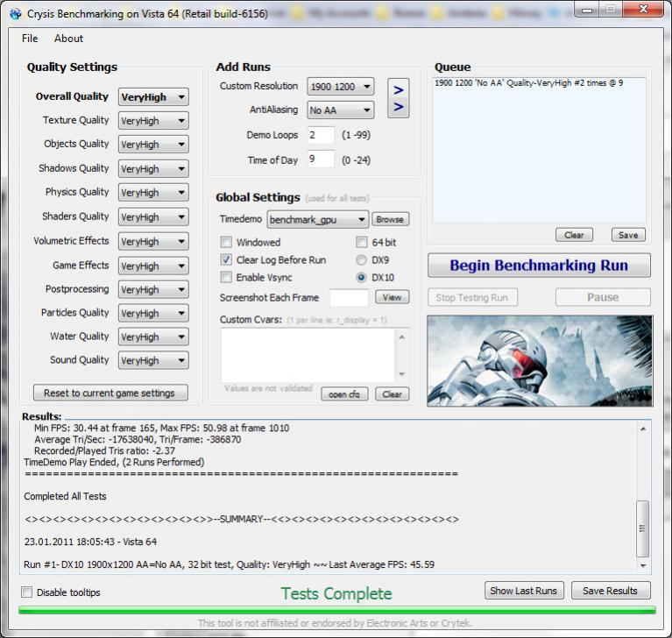Expand the Physics Quality dropdown

click(x=153, y=192)
